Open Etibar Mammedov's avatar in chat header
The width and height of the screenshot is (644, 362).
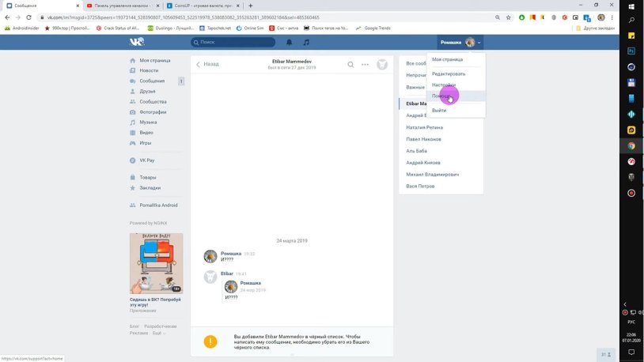click(382, 65)
